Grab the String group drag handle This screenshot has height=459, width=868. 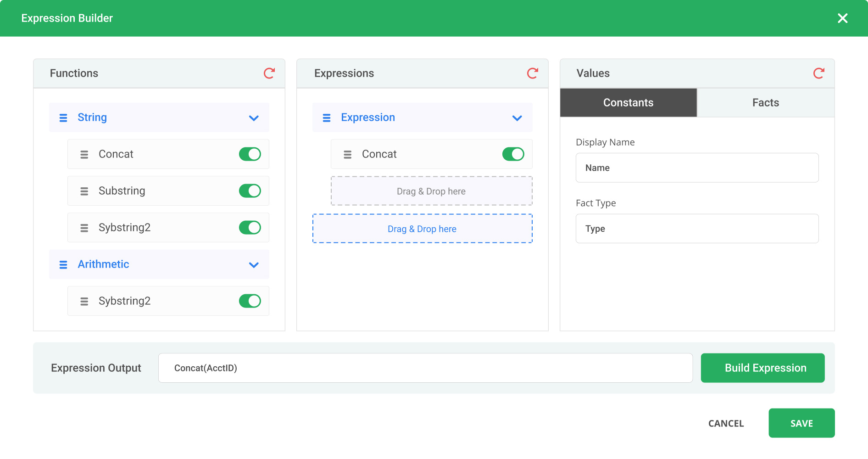[x=63, y=118]
